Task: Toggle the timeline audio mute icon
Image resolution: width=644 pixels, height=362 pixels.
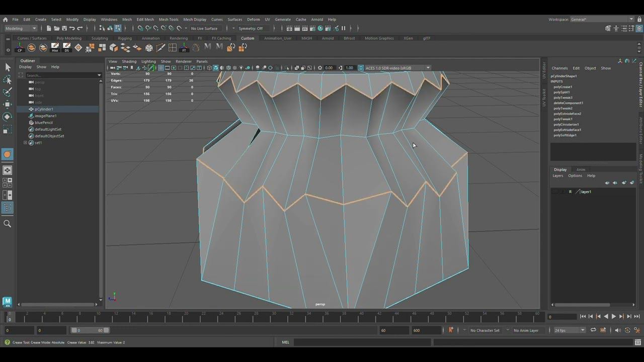Action: [618, 330]
